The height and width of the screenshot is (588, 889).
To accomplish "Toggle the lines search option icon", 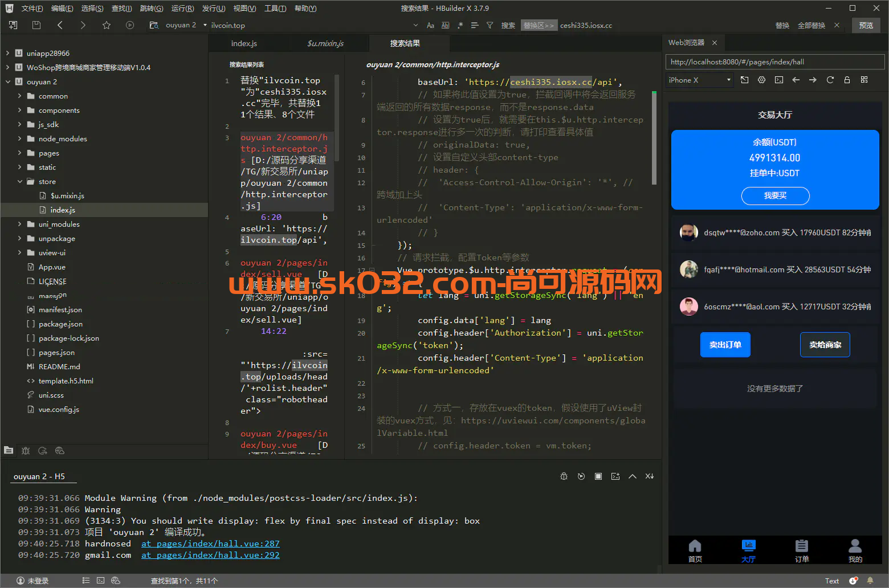I will pos(475,25).
